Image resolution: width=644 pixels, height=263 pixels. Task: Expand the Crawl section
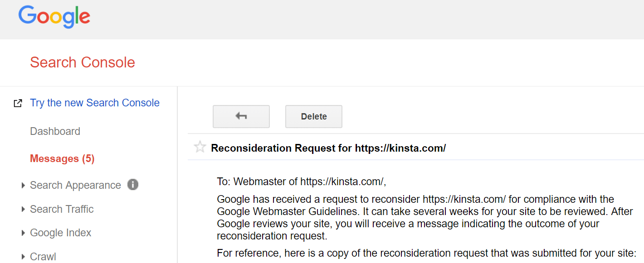coord(23,257)
